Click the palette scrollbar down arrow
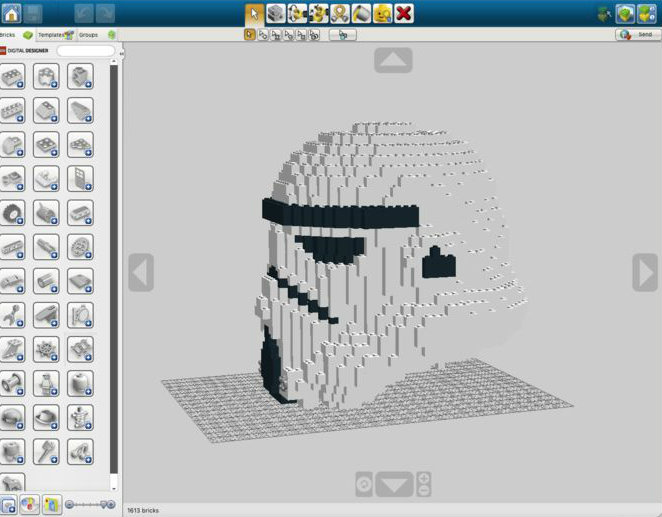Image resolution: width=662 pixels, height=517 pixels. (x=114, y=489)
